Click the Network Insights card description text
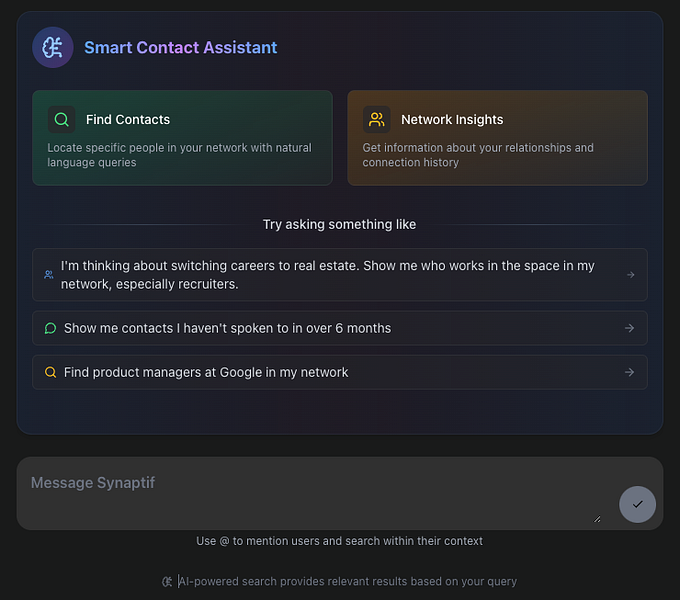The image size is (680, 600). click(x=478, y=155)
